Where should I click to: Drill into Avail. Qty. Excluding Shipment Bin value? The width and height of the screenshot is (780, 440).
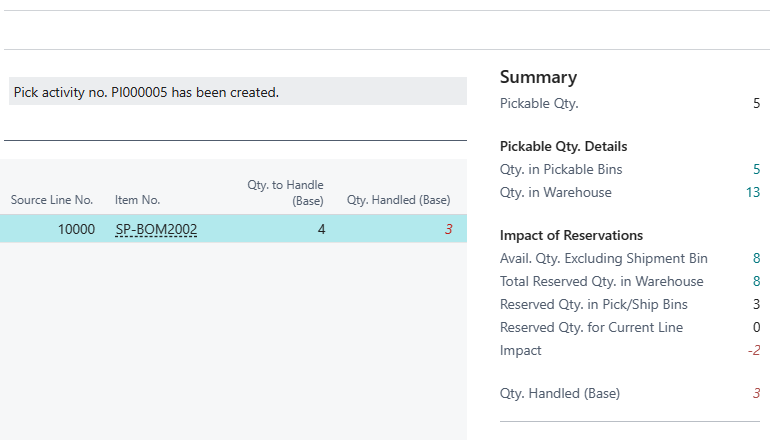coord(756,258)
